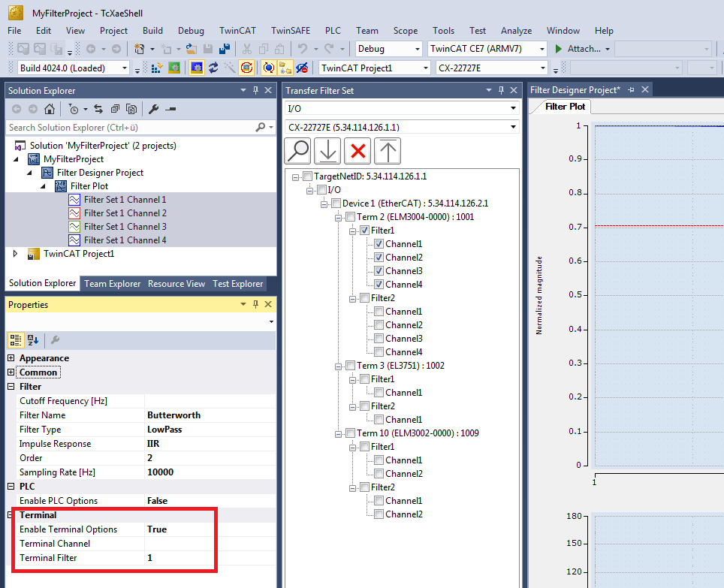Image resolution: width=724 pixels, height=588 pixels.
Task: Select the Filter Designer Project node
Action: pos(100,173)
